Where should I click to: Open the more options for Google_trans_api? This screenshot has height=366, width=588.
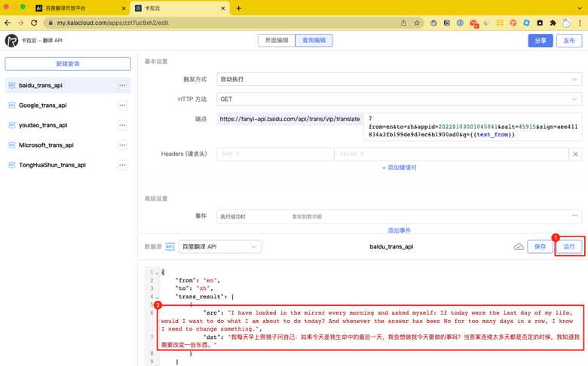123,105
